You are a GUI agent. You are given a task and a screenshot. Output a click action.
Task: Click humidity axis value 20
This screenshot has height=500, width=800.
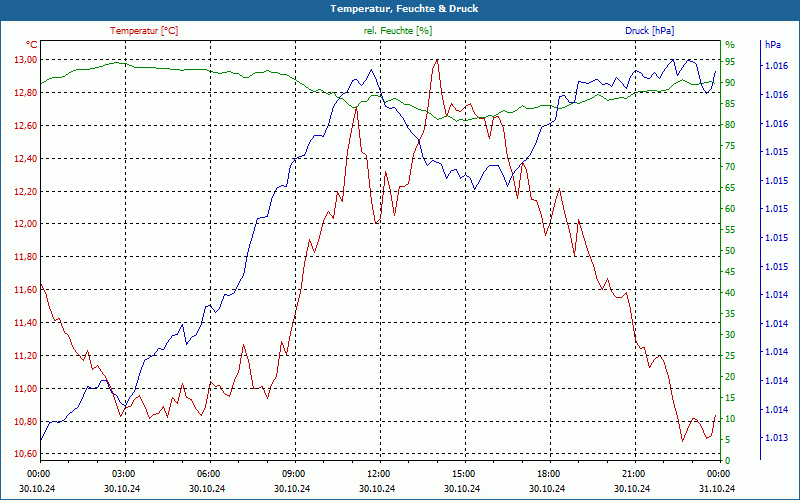(x=730, y=376)
